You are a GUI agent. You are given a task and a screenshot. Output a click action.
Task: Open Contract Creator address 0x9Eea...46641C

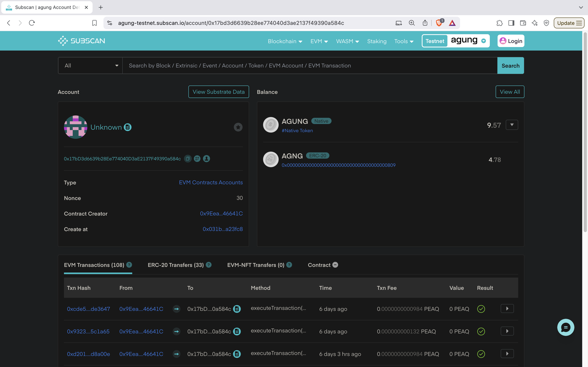click(221, 214)
